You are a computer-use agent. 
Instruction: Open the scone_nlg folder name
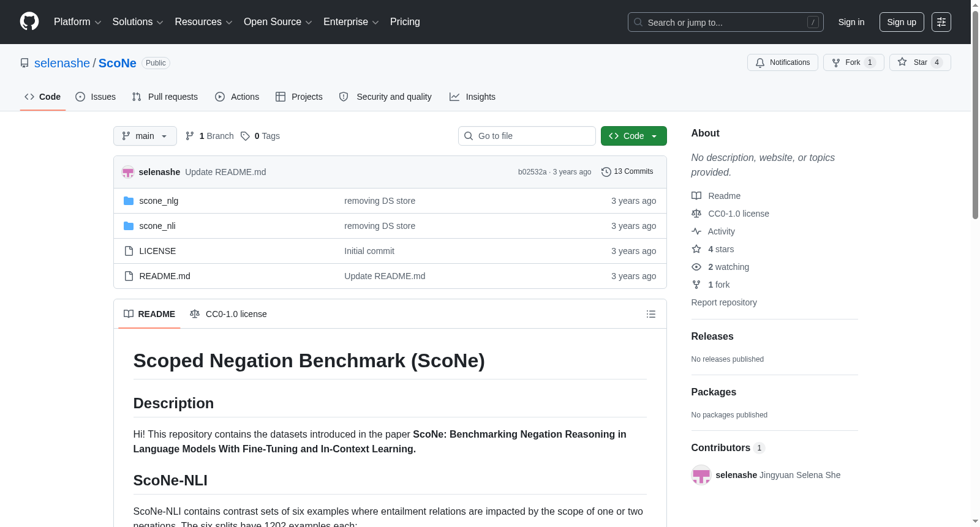(x=159, y=201)
